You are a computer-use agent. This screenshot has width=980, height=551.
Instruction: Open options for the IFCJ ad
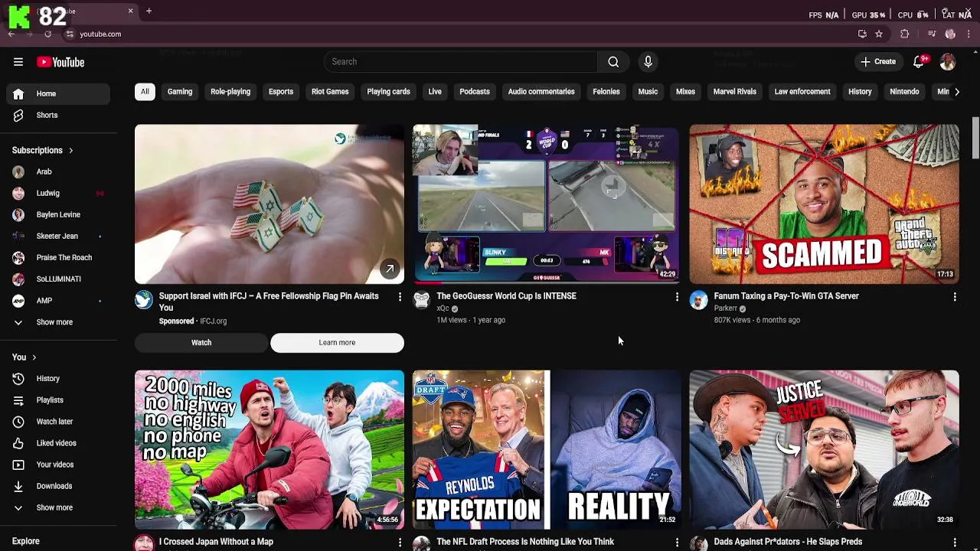pyautogui.click(x=400, y=296)
